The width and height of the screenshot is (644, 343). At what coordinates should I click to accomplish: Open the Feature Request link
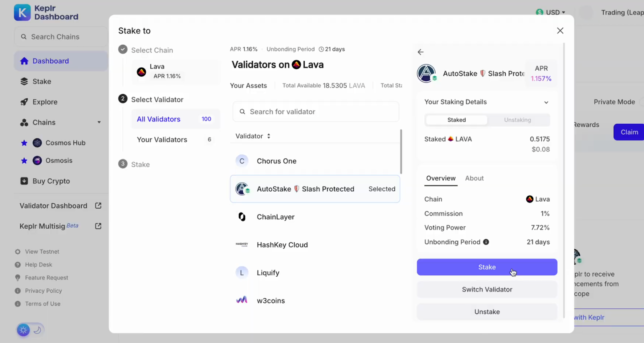(x=47, y=278)
